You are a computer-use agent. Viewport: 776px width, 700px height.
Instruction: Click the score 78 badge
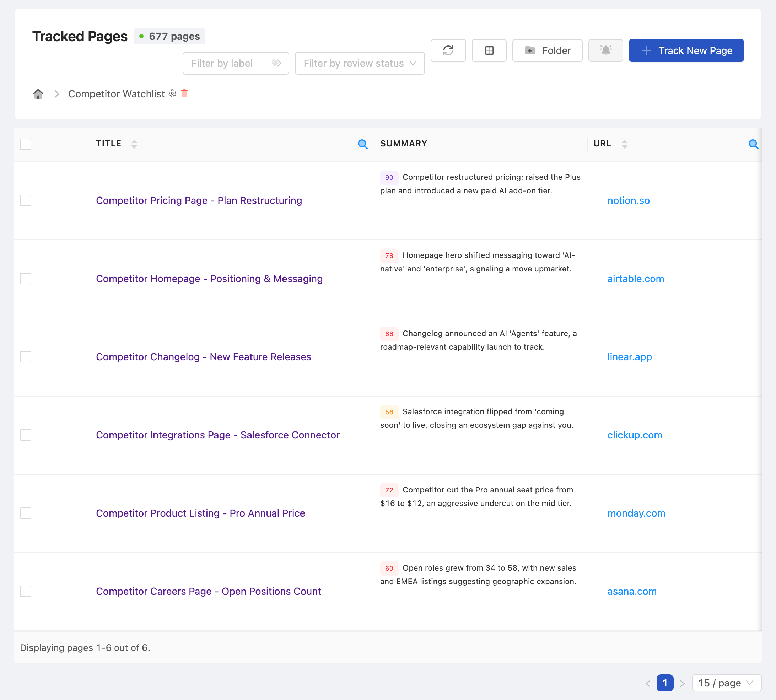389,255
